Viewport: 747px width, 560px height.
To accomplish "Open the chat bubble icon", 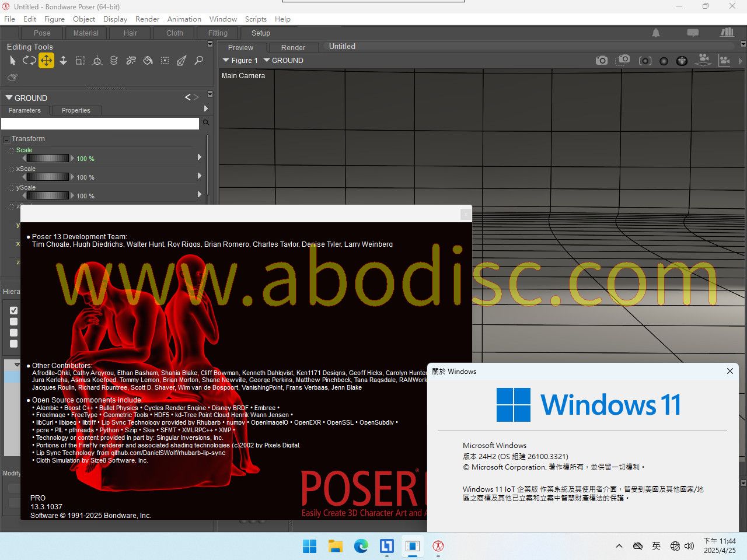I will [693, 33].
